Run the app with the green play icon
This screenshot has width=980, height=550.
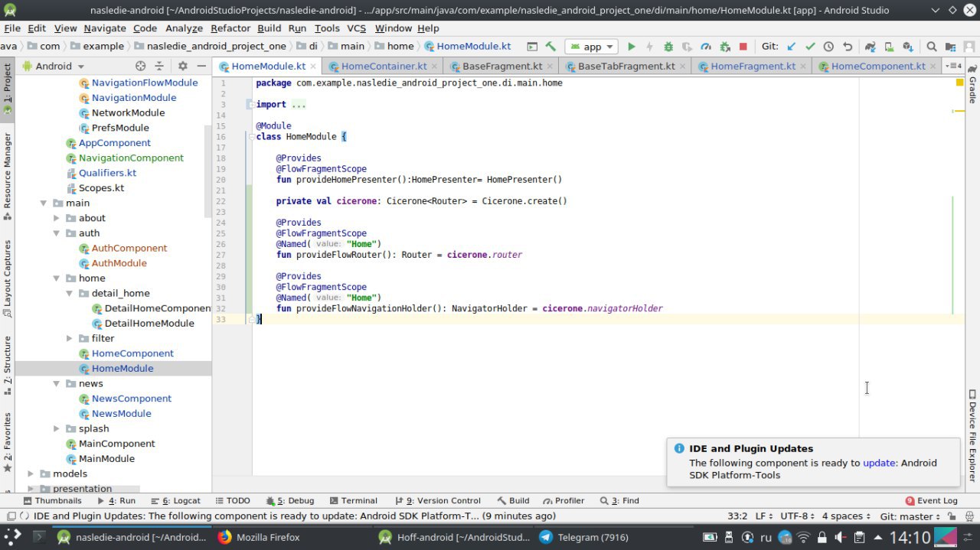click(x=632, y=47)
